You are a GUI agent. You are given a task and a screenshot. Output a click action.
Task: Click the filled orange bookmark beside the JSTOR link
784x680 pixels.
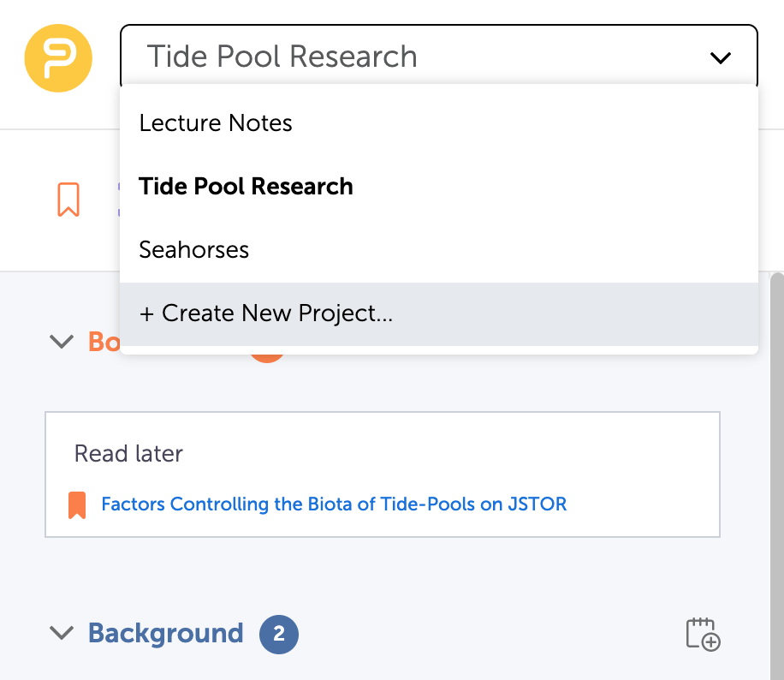coord(77,505)
